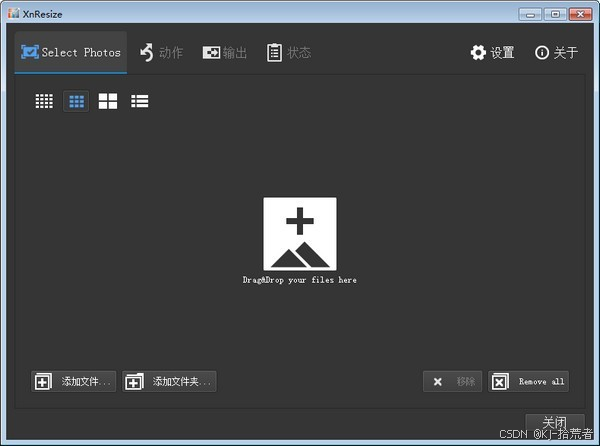Maximize the XnResize window
The height and width of the screenshot is (446, 600).
pos(555,15)
